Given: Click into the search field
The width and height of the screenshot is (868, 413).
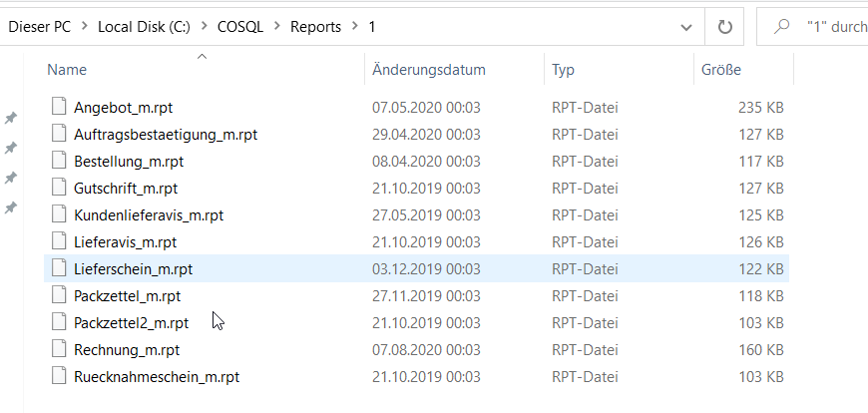Looking at the screenshot, I should [833, 26].
